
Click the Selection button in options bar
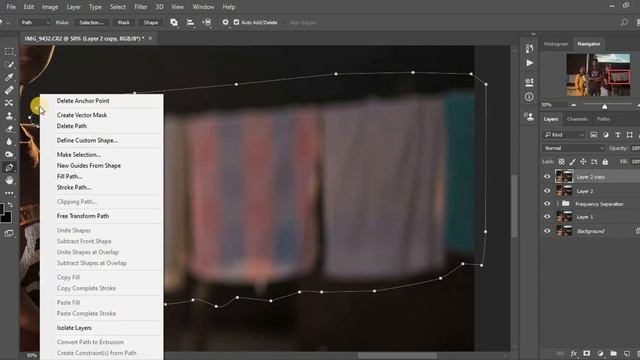91,22
